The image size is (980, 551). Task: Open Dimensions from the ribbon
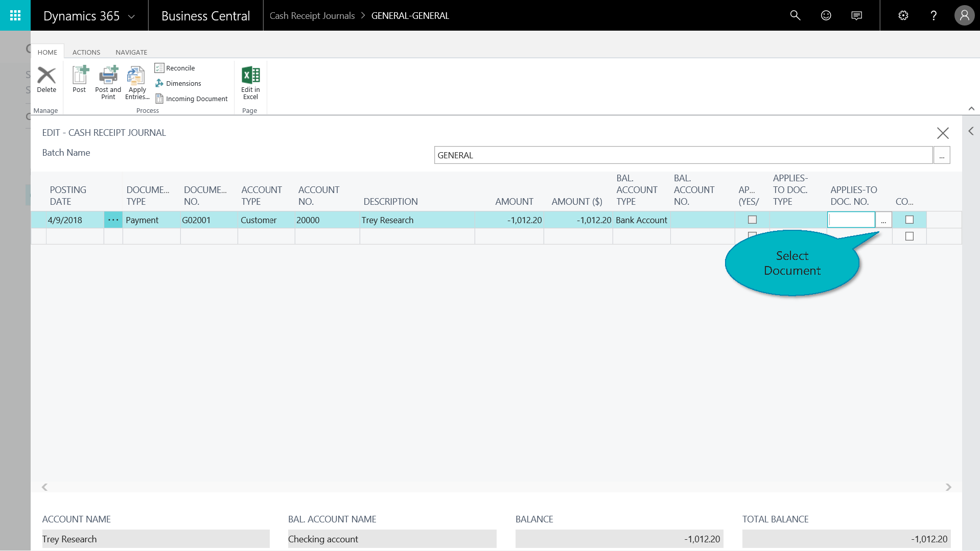[x=178, y=83]
